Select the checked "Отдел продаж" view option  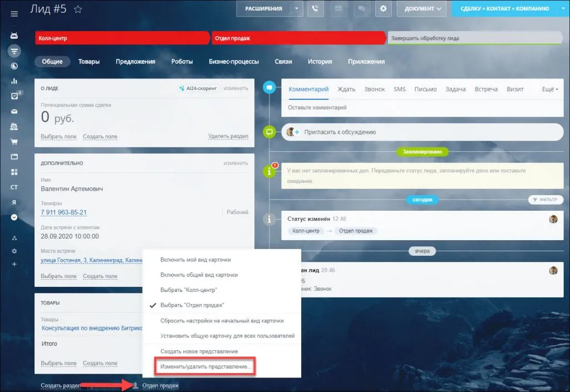[x=192, y=305]
